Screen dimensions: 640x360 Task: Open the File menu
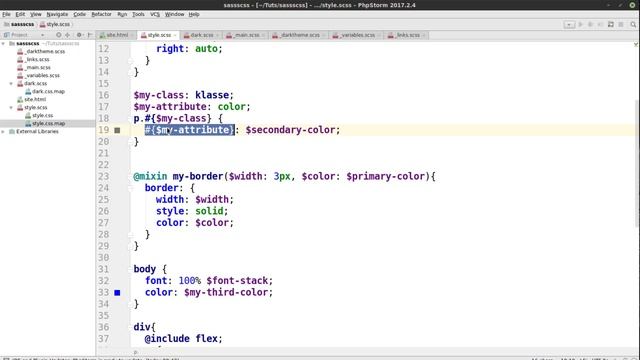(6, 14)
